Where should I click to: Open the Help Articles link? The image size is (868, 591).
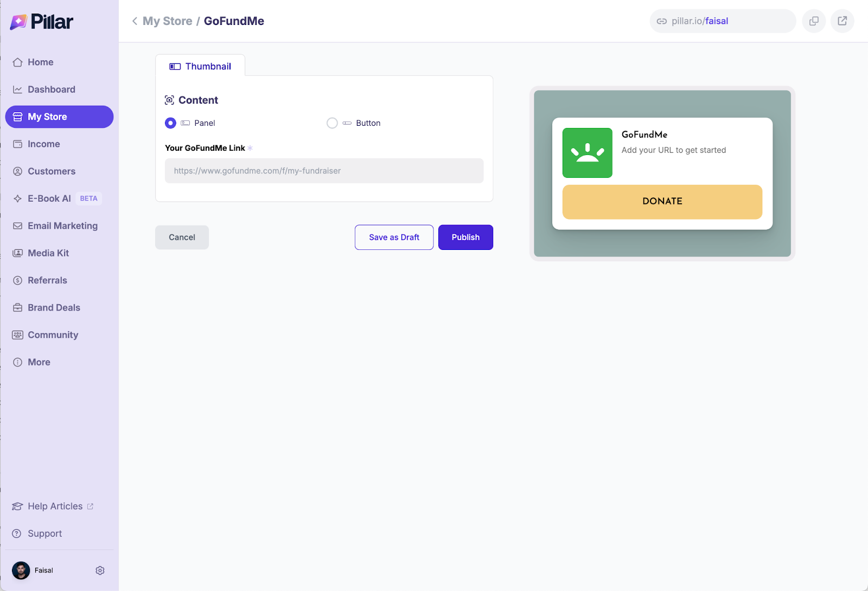(x=55, y=506)
